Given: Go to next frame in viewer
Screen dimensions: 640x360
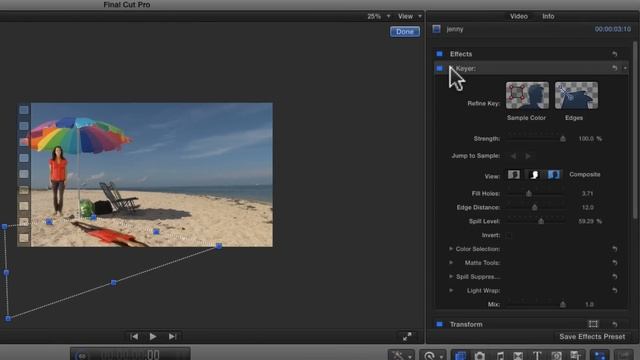Looking at the screenshot, I should click(x=172, y=336).
